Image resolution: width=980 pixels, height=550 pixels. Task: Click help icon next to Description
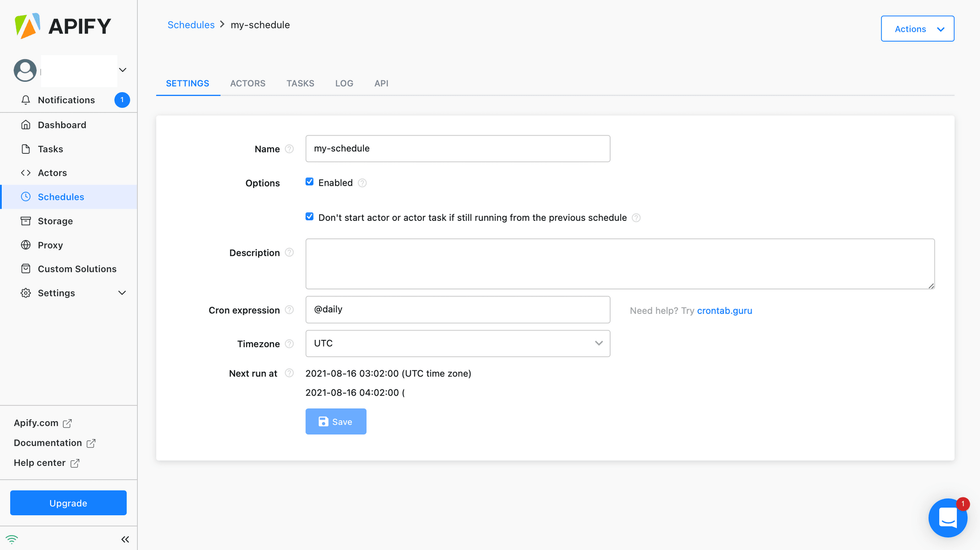coord(289,252)
